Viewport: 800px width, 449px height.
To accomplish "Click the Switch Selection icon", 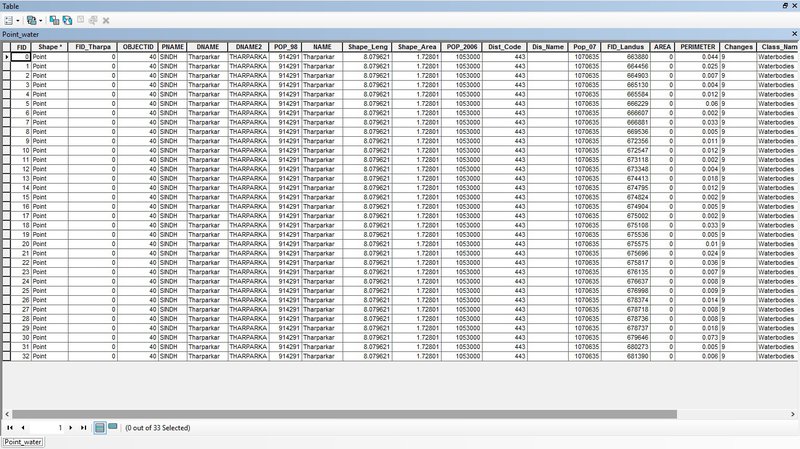I will [x=67, y=19].
